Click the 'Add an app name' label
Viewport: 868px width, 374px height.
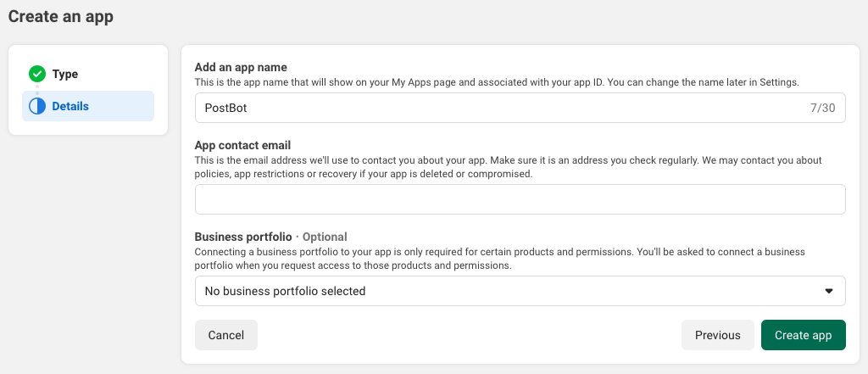[x=241, y=67]
